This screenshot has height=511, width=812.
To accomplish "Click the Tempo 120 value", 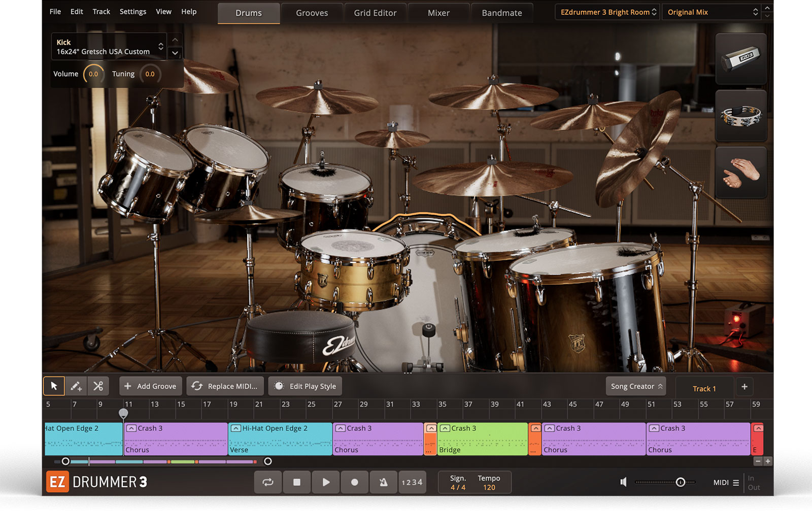I will coord(489,487).
